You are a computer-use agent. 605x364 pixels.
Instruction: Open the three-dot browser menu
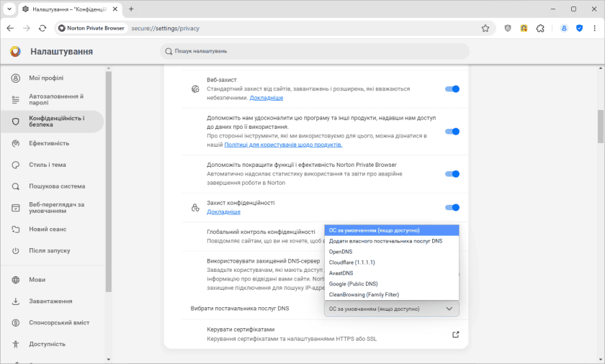(x=595, y=28)
